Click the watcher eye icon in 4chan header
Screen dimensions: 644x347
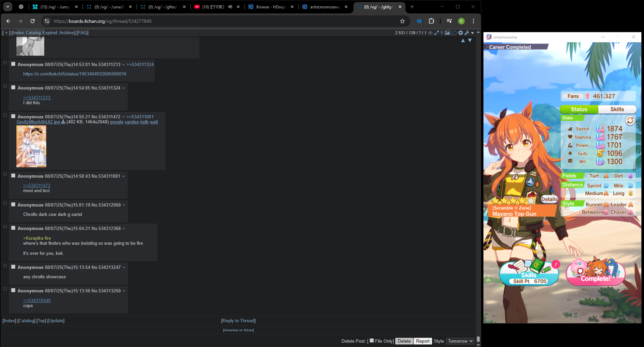tap(431, 33)
